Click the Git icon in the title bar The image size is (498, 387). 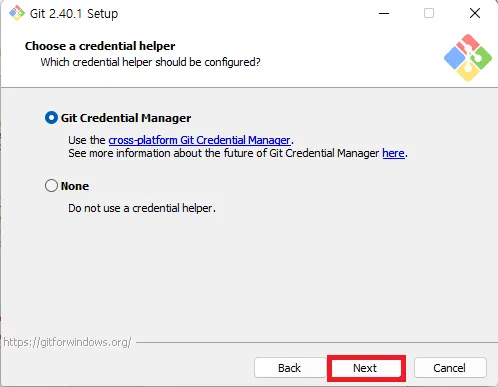click(x=17, y=13)
